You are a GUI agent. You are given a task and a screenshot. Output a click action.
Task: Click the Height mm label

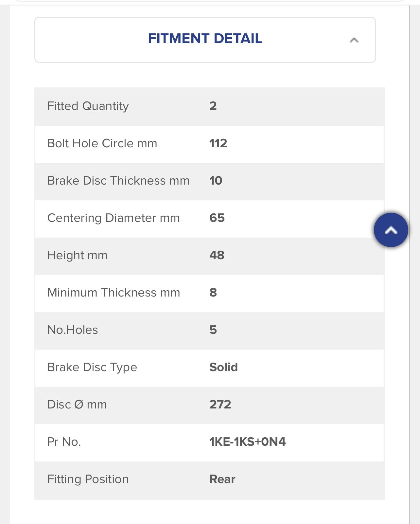78,256
